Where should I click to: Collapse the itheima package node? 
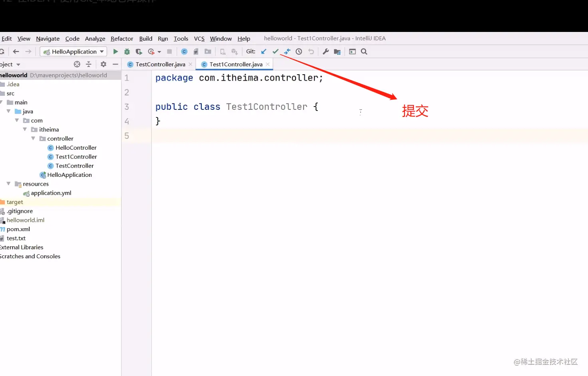[25, 129]
